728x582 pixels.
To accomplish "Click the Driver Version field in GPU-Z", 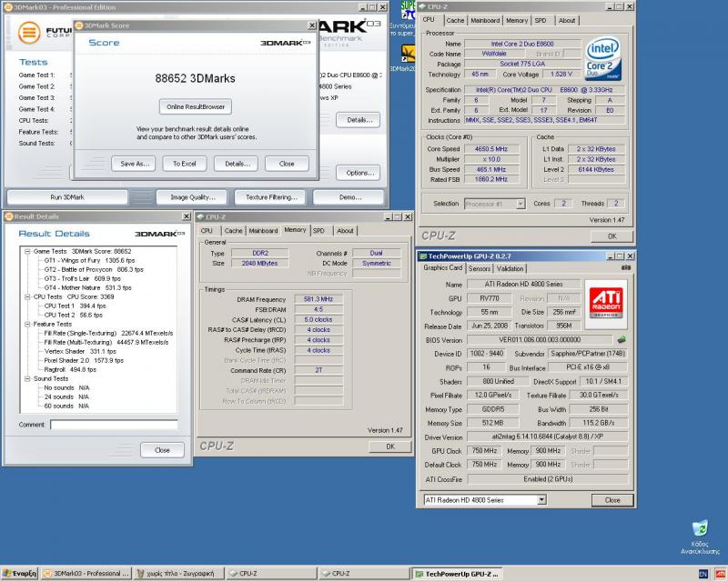I will pyautogui.click(x=548, y=436).
